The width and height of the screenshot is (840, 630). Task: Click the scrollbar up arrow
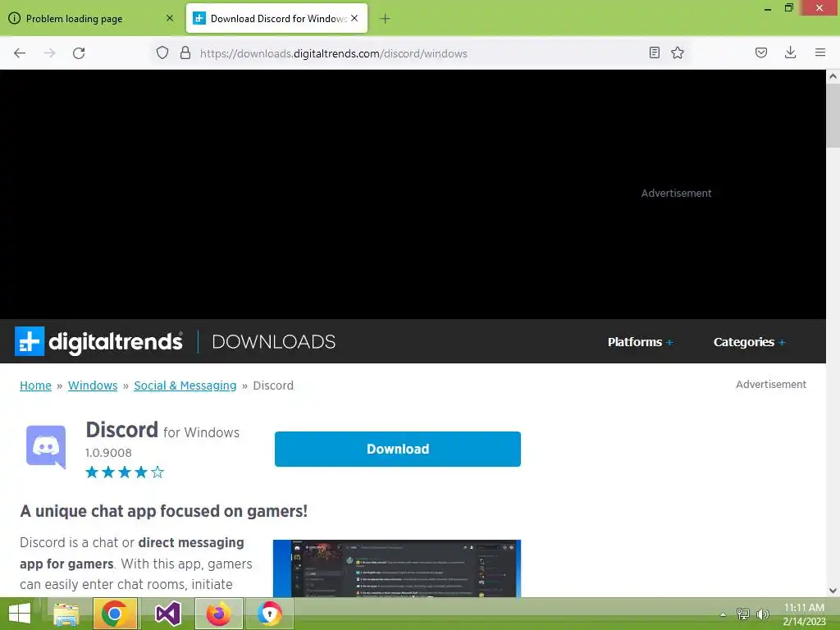pyautogui.click(x=833, y=76)
